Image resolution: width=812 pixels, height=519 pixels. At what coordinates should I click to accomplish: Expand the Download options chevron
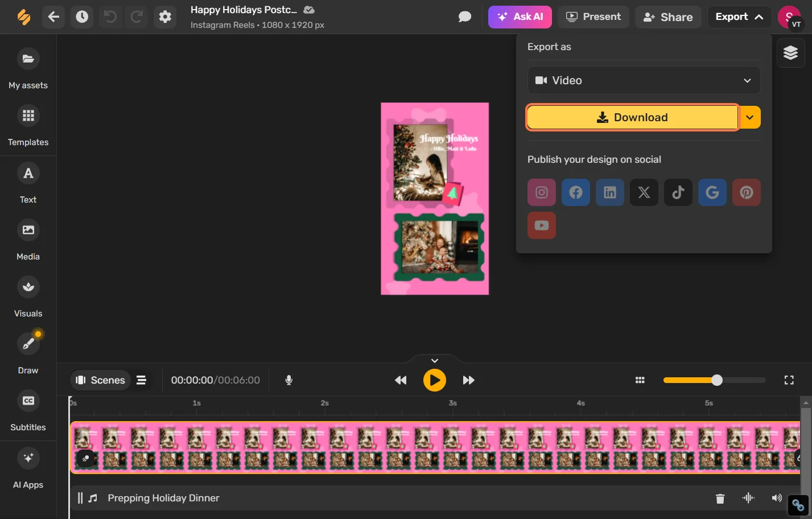click(x=749, y=117)
